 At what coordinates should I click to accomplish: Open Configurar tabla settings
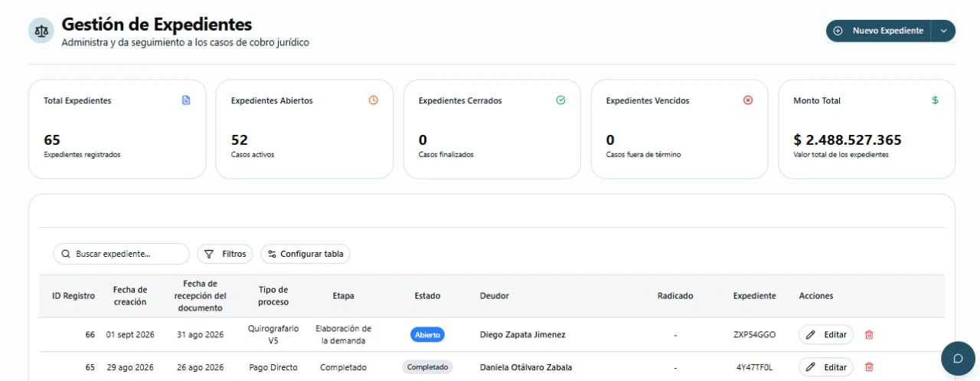305,254
